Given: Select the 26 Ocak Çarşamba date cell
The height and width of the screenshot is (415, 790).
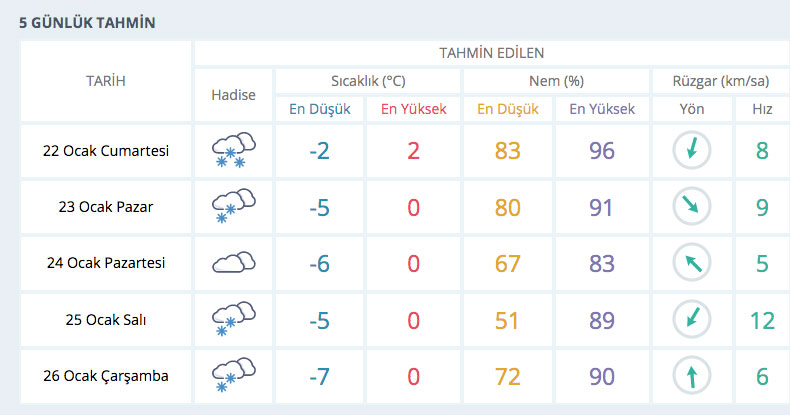Looking at the screenshot, I should click(x=105, y=376).
